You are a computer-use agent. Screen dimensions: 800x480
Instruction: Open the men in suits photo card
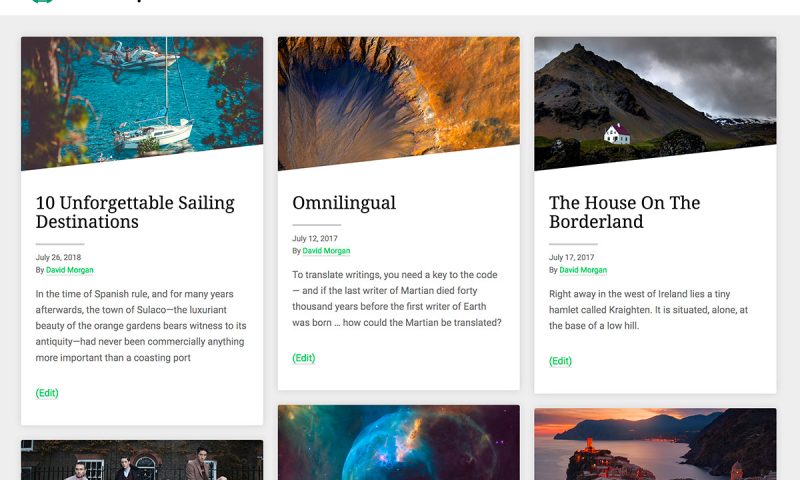tap(142, 460)
